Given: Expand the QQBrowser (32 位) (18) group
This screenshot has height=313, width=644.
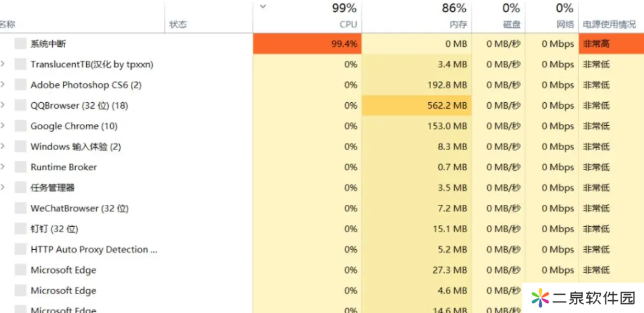Looking at the screenshot, I should pos(3,105).
